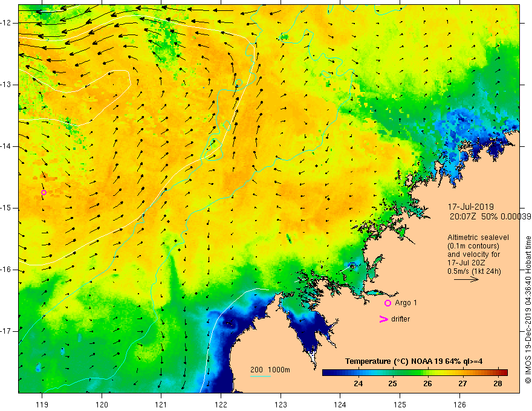Click the color bar value '26'
This screenshot has width=532, height=411.
pos(428,384)
